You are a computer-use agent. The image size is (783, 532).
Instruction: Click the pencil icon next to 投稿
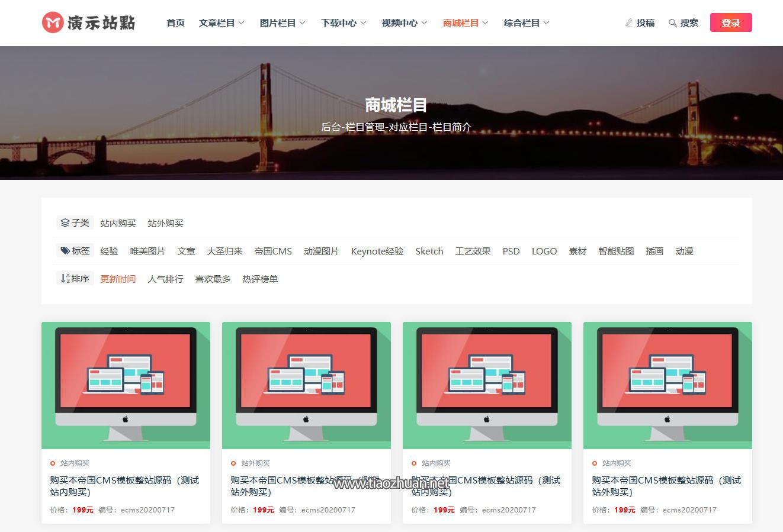coord(629,23)
